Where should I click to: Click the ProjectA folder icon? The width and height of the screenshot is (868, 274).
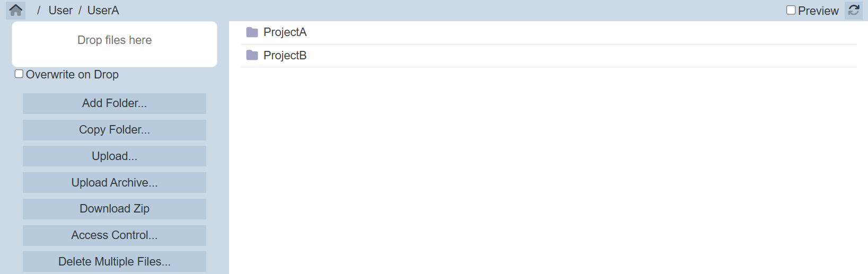point(252,32)
